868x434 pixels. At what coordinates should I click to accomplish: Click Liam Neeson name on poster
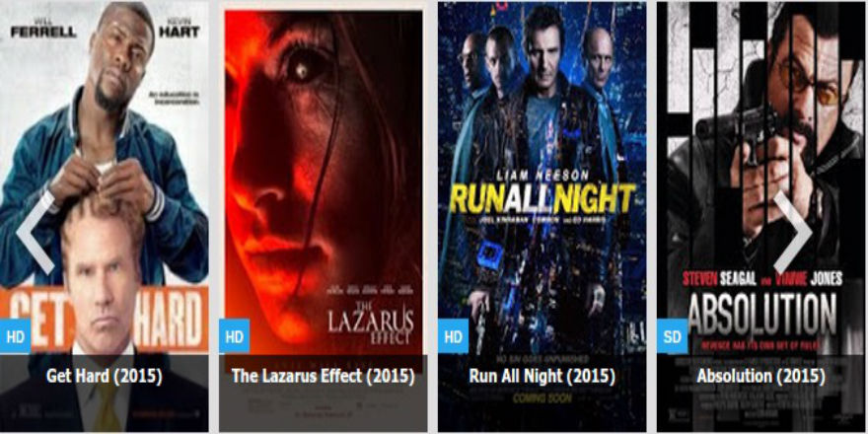point(542,175)
